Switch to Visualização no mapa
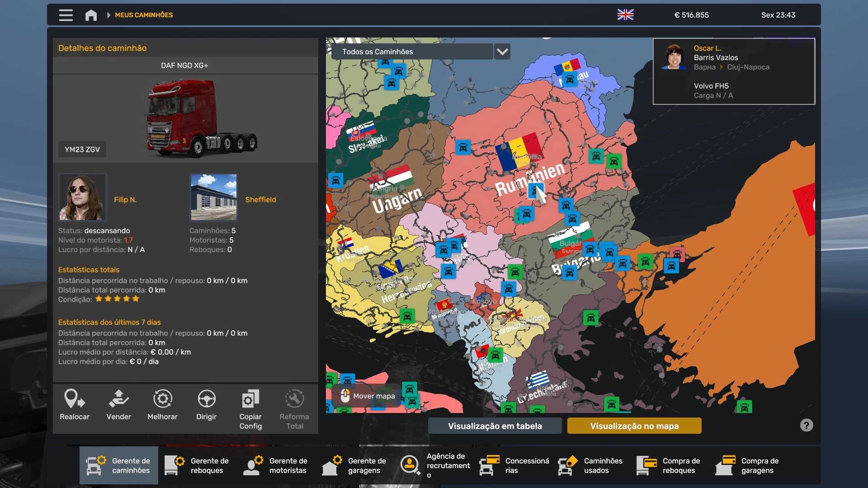This screenshot has height=488, width=868. pos(634,426)
